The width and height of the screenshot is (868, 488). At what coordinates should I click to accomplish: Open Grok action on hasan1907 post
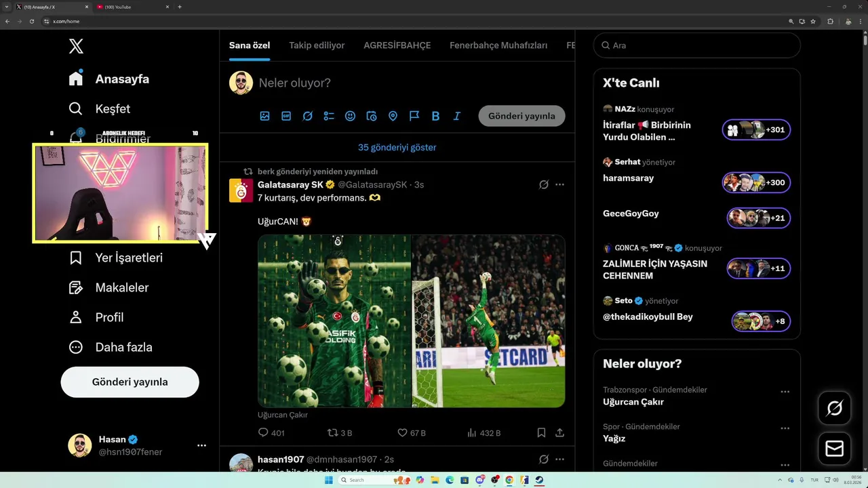click(x=543, y=460)
